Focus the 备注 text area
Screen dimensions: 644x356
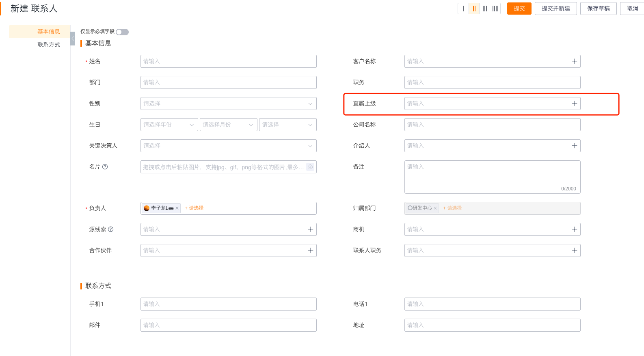[493, 177]
